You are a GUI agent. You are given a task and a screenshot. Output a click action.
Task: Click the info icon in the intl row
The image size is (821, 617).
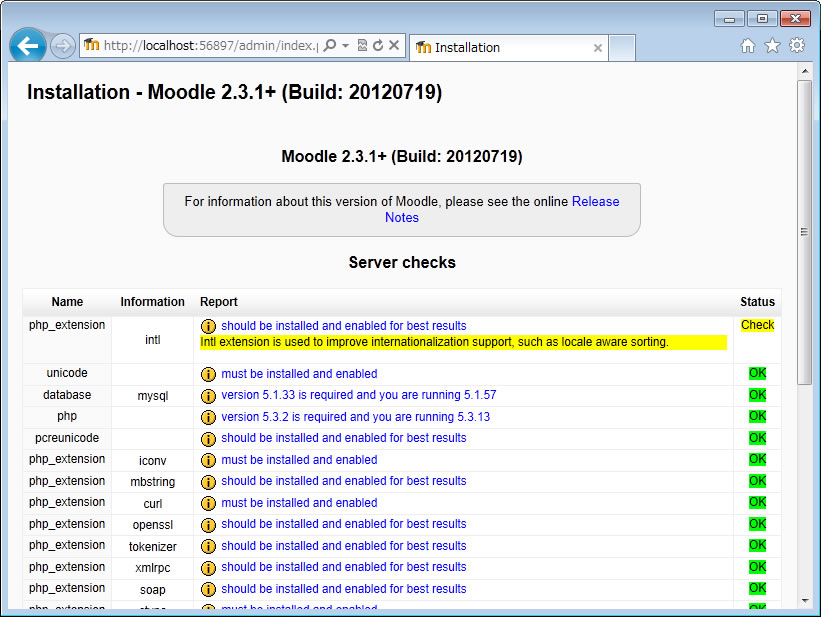(x=208, y=326)
